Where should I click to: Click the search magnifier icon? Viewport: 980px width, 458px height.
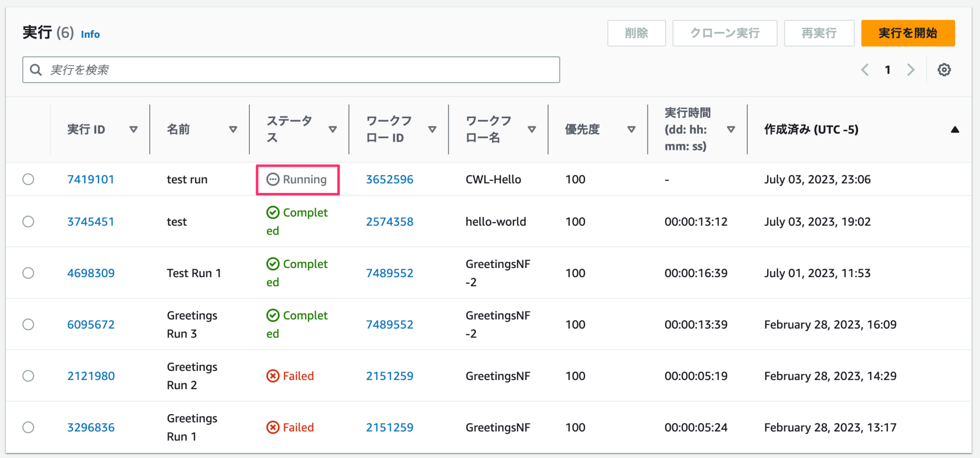tap(36, 70)
